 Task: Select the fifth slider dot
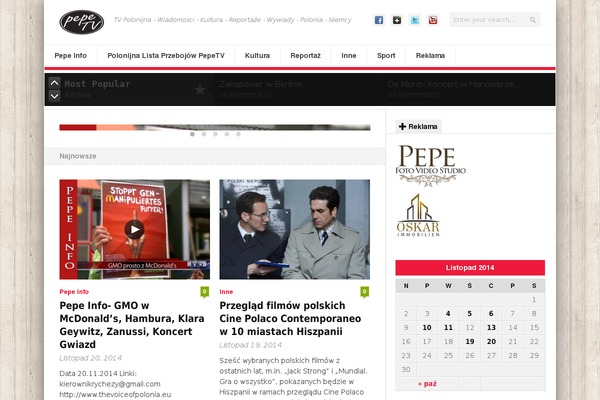click(238, 134)
